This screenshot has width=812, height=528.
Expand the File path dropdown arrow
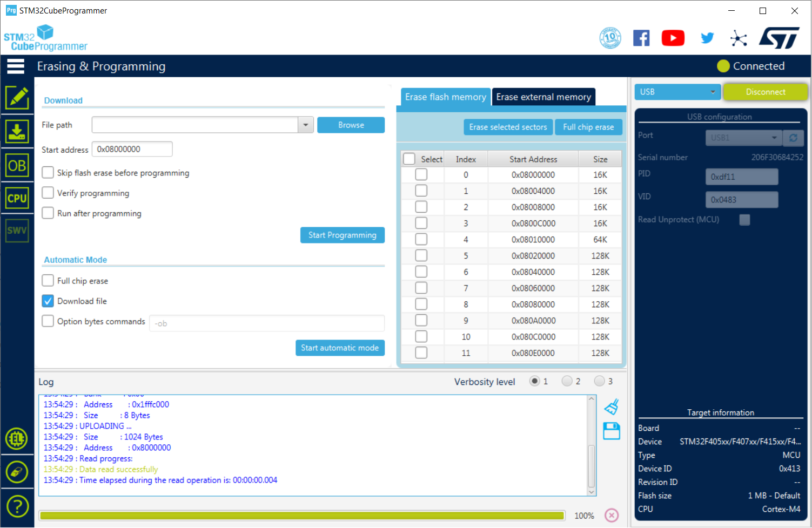point(305,125)
